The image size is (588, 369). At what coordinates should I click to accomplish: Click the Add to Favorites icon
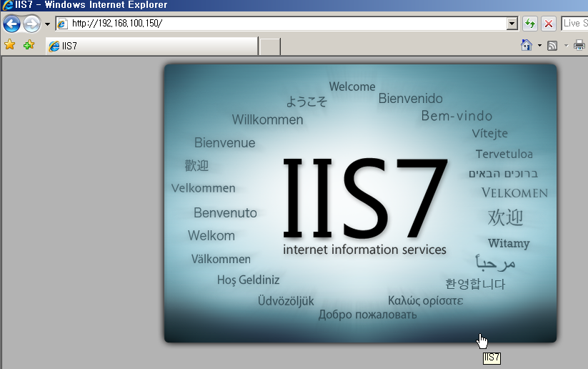click(x=29, y=45)
